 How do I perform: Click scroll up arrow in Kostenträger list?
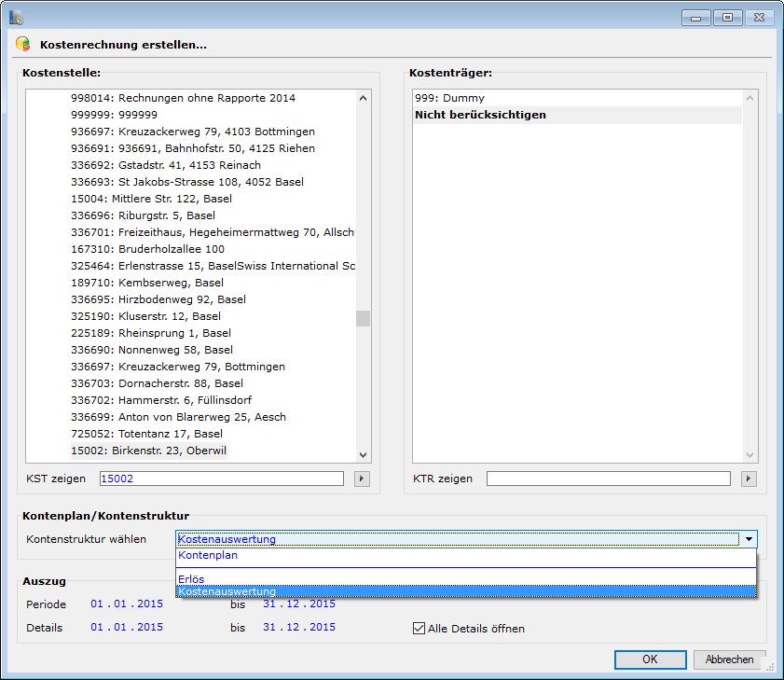click(x=750, y=97)
